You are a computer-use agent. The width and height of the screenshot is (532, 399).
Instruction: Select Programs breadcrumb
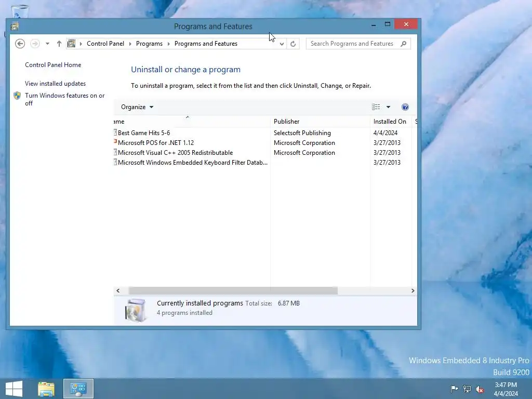click(149, 44)
